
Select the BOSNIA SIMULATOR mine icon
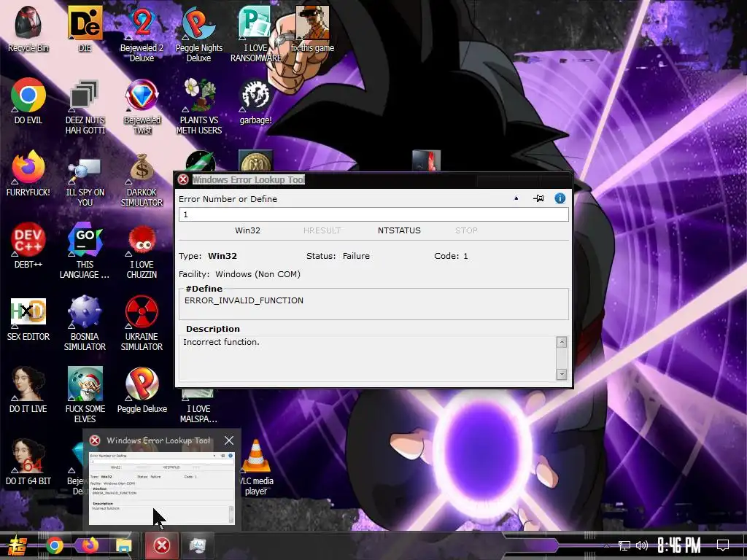85,323
